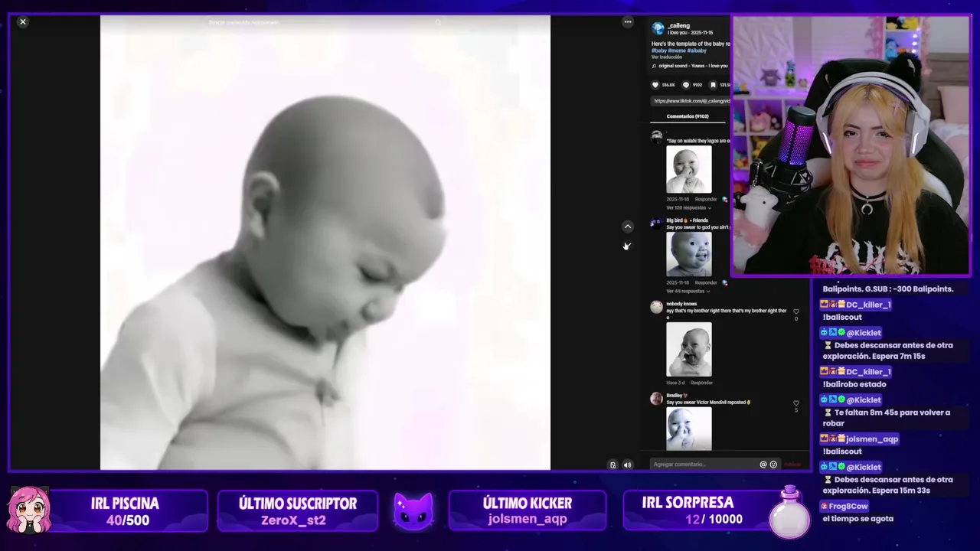This screenshot has width=980, height=551.
Task: Open the first commenter's avatar
Action: click(x=656, y=137)
